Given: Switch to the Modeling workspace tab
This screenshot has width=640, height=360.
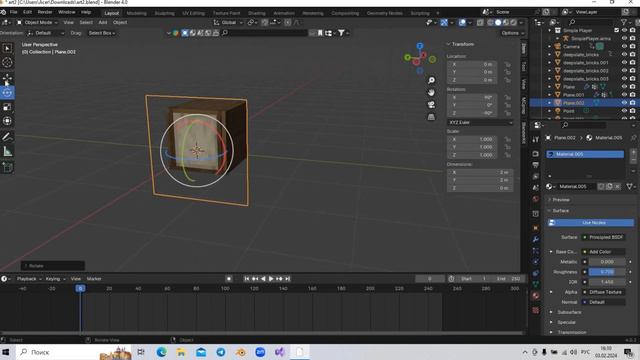Looking at the screenshot, I should coord(136,13).
